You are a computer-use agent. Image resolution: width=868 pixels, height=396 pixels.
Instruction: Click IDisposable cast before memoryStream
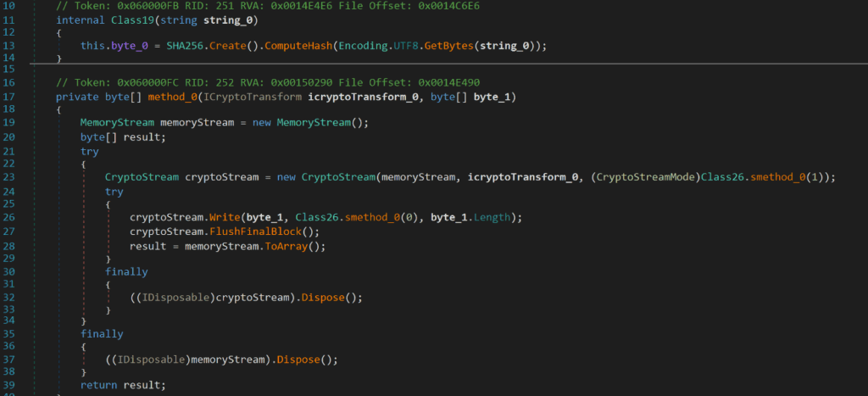tap(151, 360)
